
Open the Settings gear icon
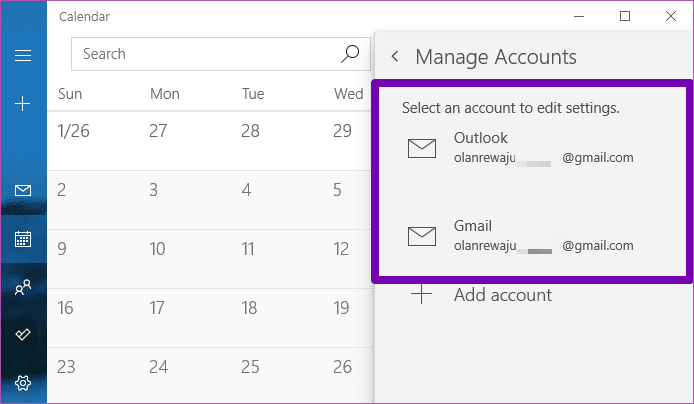coord(23,383)
